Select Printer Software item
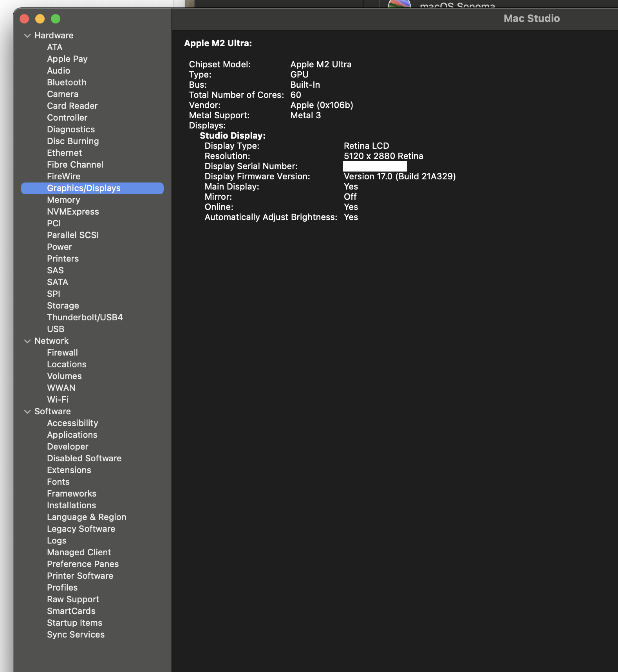The image size is (618, 672). tap(80, 576)
